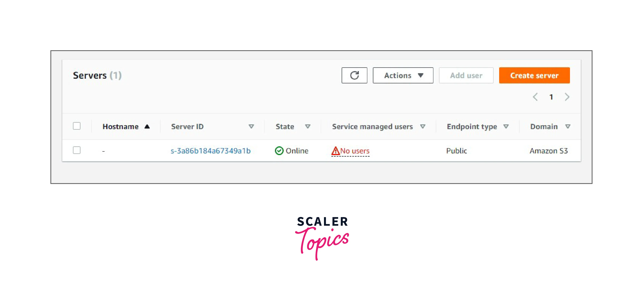Sort by Server ID arrow

point(251,126)
